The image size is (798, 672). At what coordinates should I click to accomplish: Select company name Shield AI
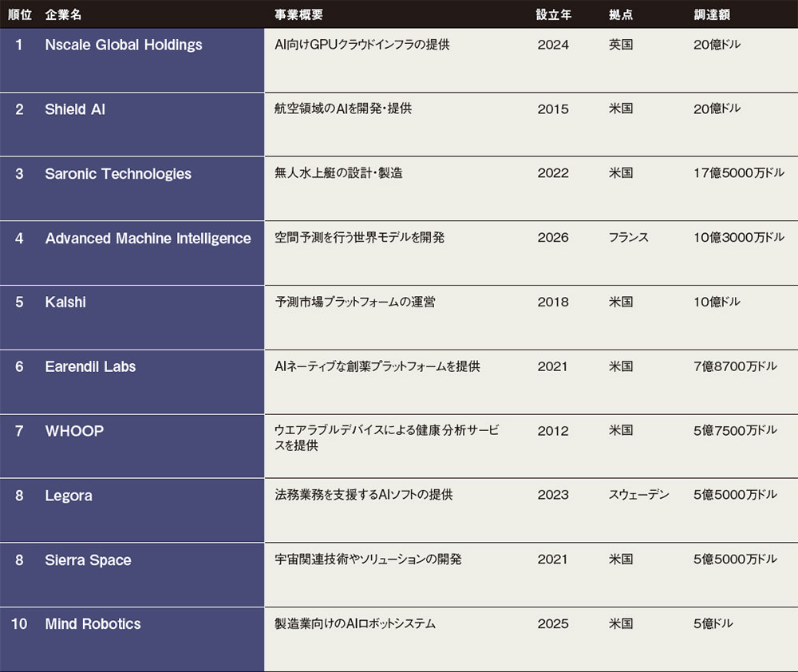coord(75,109)
